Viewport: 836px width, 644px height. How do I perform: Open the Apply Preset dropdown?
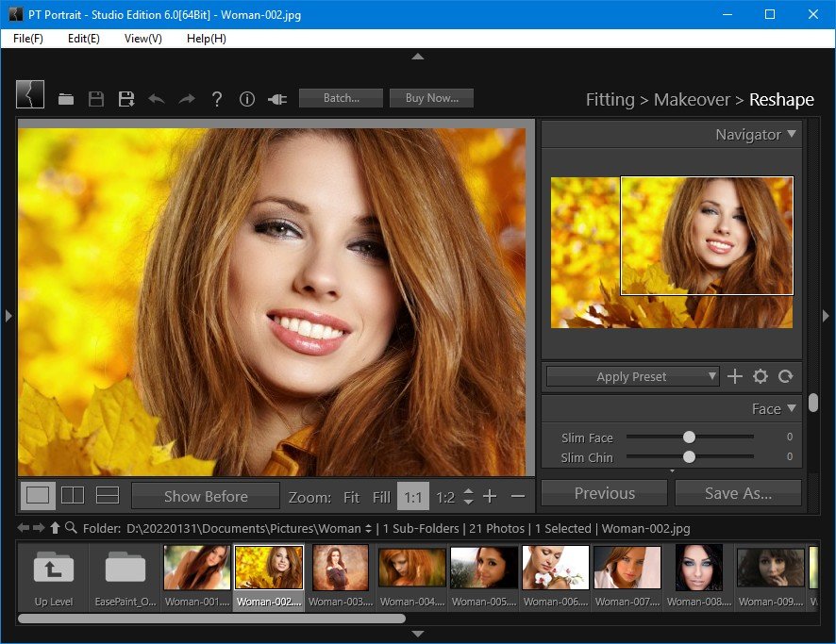click(x=632, y=376)
